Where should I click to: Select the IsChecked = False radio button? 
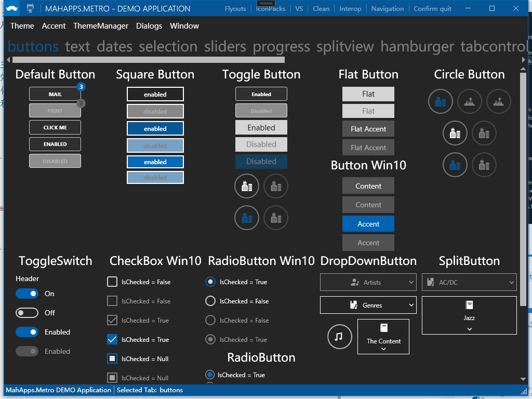pyautogui.click(x=209, y=301)
